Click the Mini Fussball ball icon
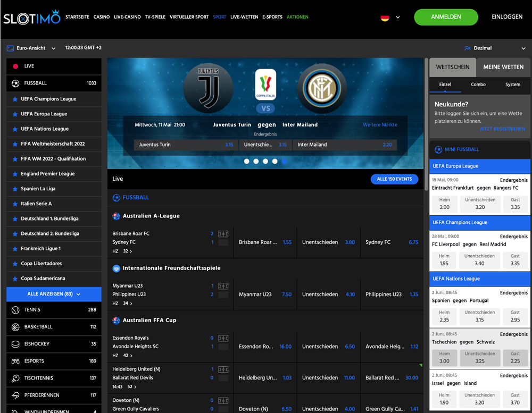 point(438,149)
